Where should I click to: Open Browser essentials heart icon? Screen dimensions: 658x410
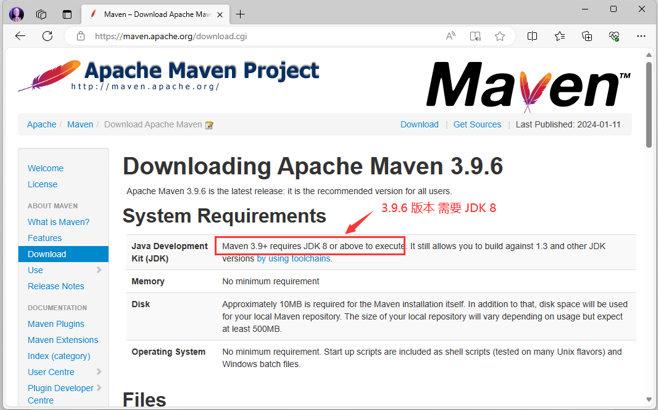pyautogui.click(x=614, y=37)
